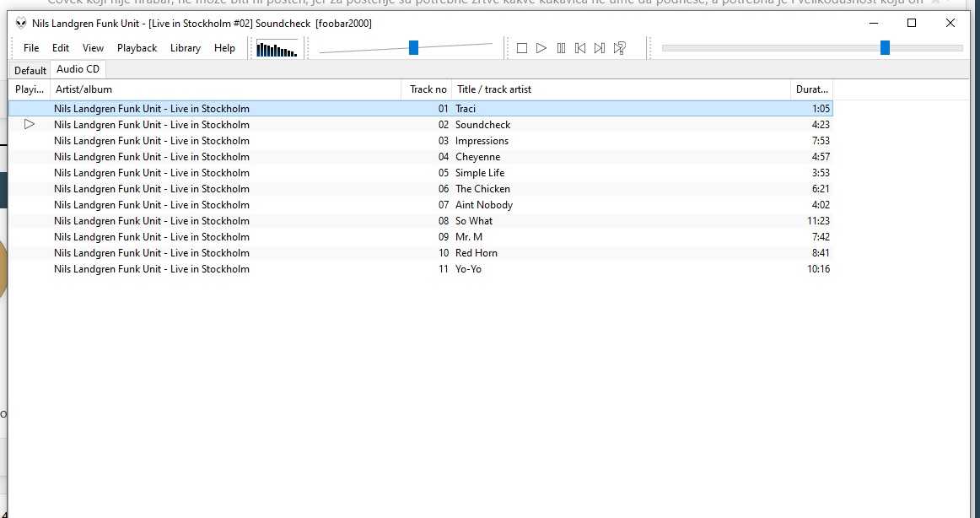Viewport: 980px width, 518px height.
Task: Click the 6:21 duration of The Chicken
Action: (821, 189)
